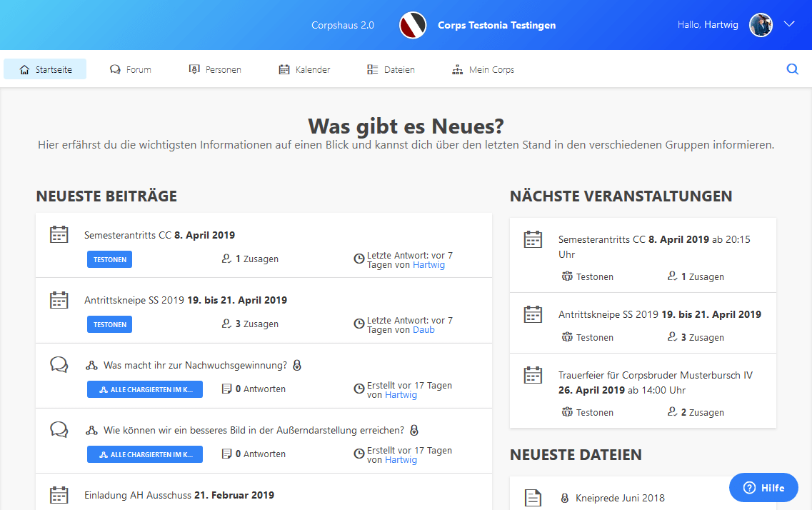812x510 pixels.
Task: Click person icon beside 1 Zusagen in Beiträge
Action: 226,259
